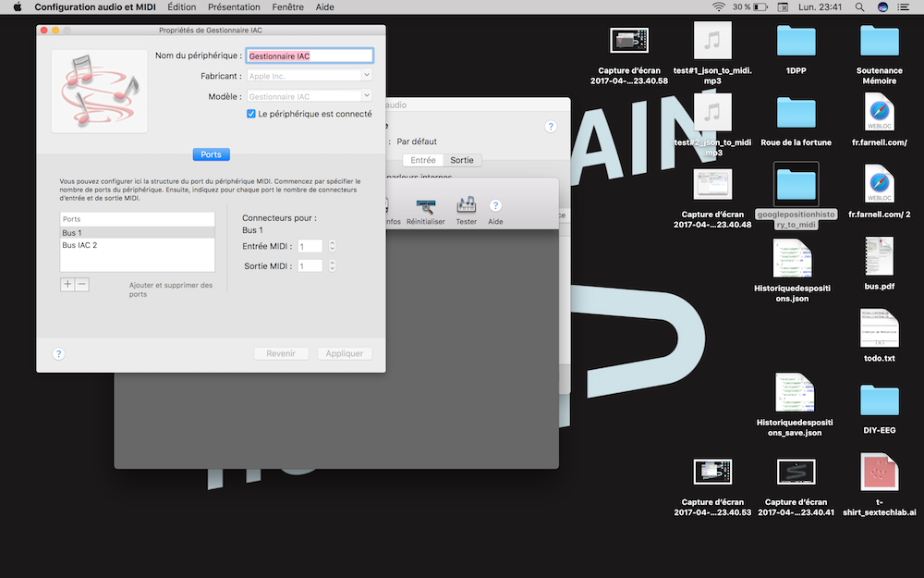The image size is (924, 578).
Task: Open Aide from the MIDI toolbar
Action: click(495, 206)
